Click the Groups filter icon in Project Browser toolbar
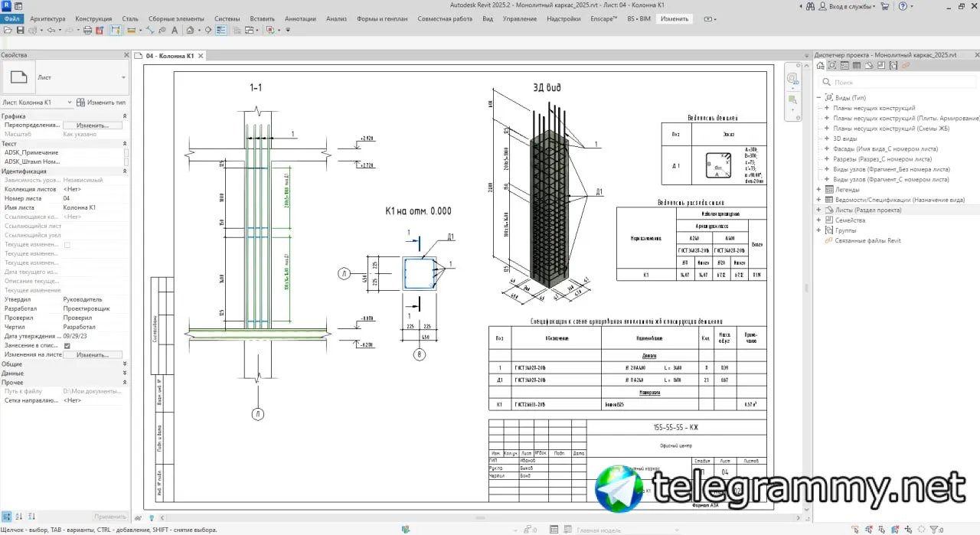 [x=893, y=66]
